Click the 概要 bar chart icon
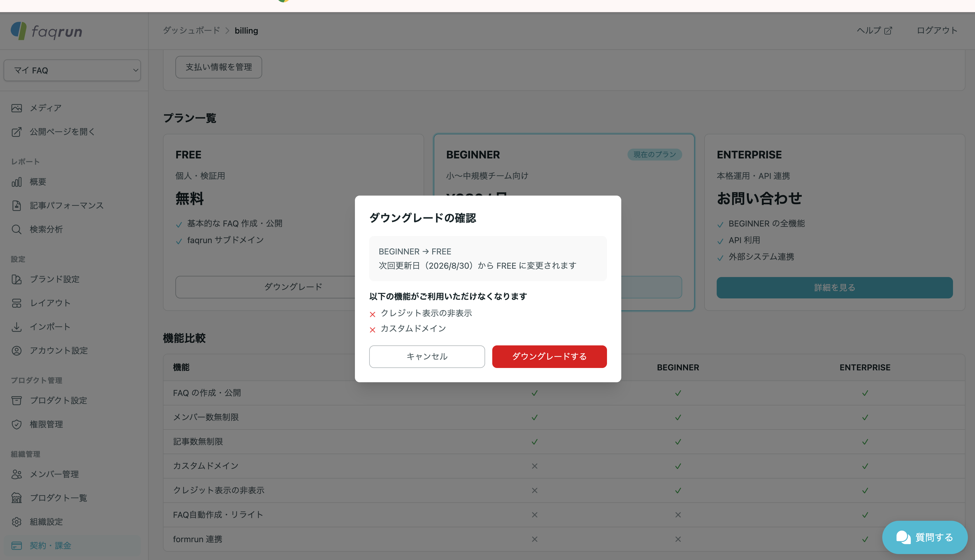This screenshot has width=975, height=560. coord(17,182)
